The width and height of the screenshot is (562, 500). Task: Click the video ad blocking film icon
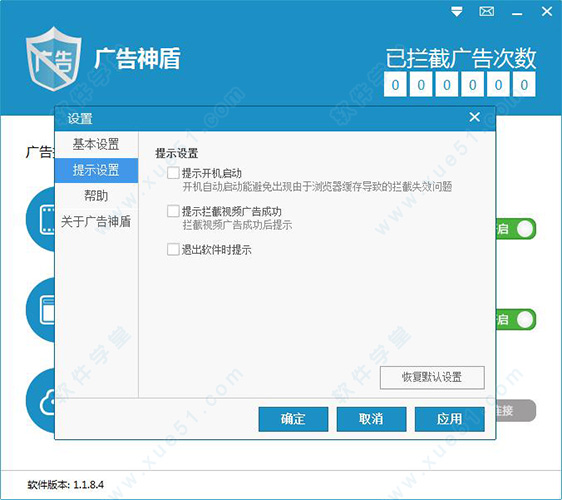[x=41, y=219]
